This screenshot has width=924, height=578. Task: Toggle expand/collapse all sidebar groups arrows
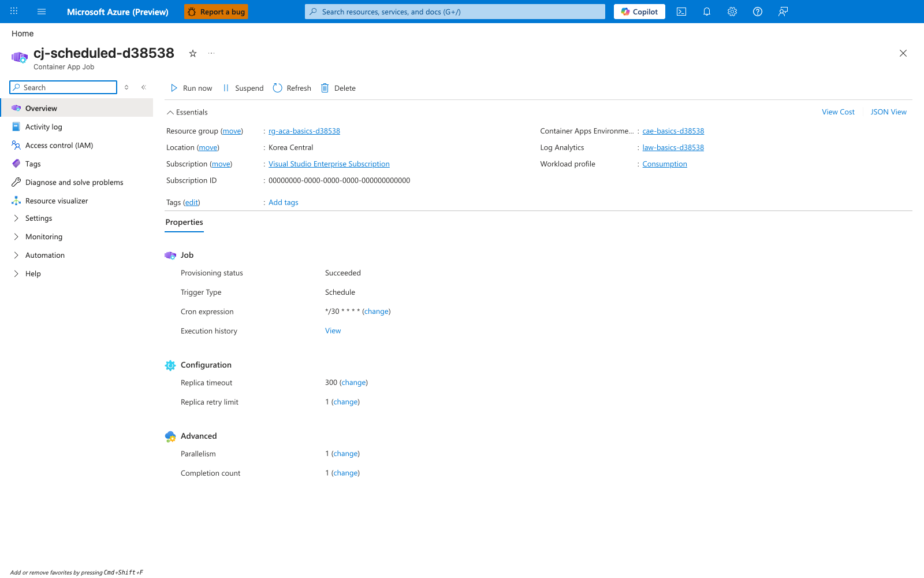click(x=126, y=87)
